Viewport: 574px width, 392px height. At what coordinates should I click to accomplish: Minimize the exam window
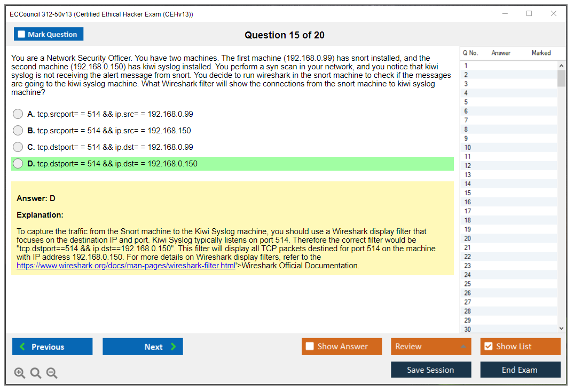click(x=505, y=13)
